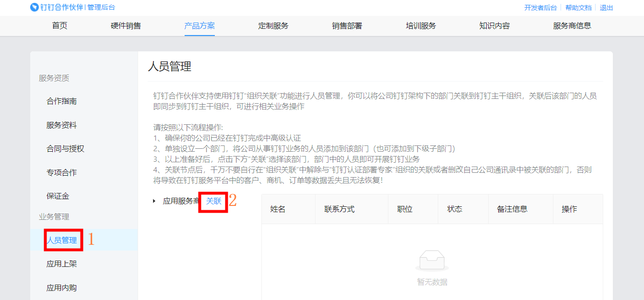Image resolution: width=644 pixels, height=300 pixels.
Task: Expand the 应用服务商 tree arrow
Action: pos(154,201)
